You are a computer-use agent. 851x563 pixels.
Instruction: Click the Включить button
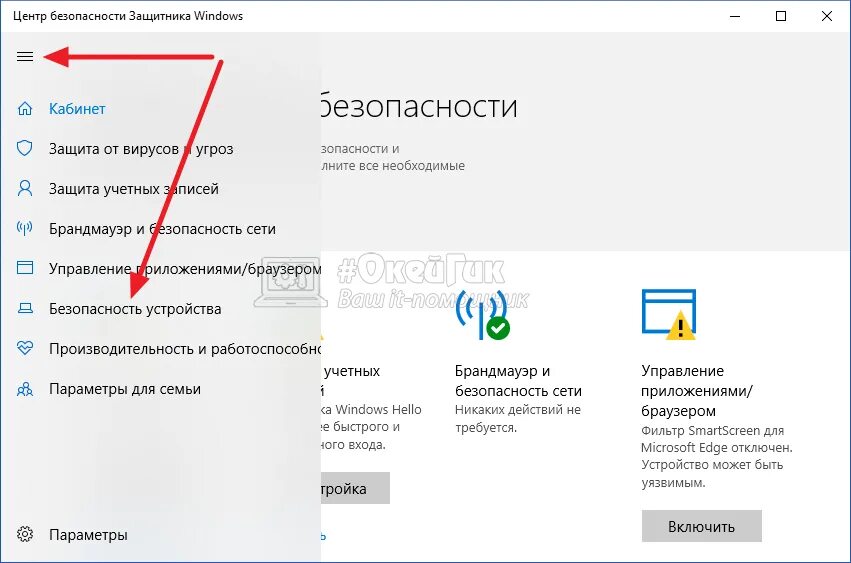pyautogui.click(x=702, y=526)
